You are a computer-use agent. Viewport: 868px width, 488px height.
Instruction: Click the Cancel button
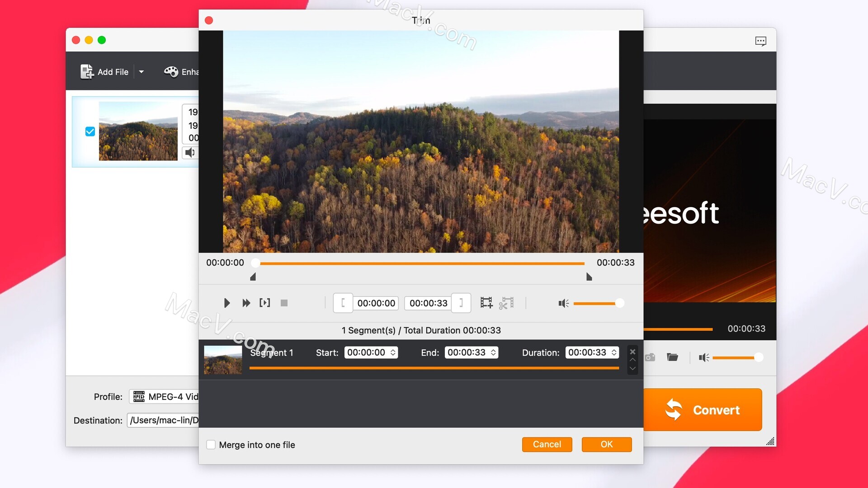pyautogui.click(x=547, y=444)
